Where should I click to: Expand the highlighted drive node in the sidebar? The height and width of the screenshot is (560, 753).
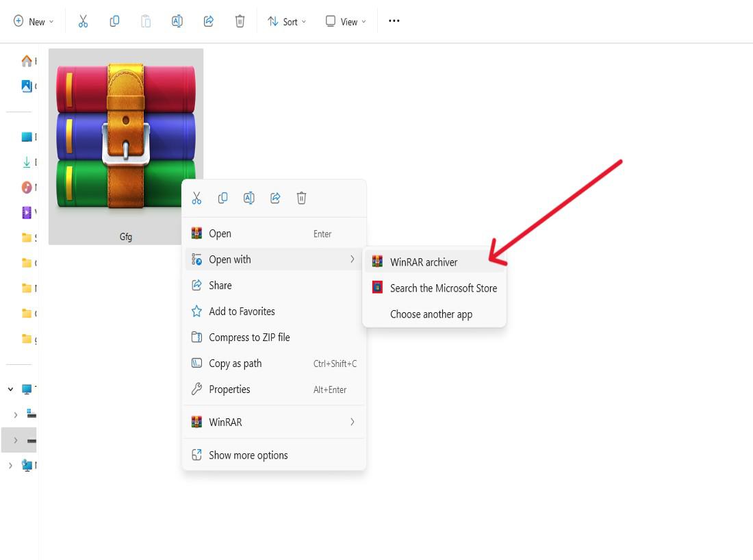[15, 440]
